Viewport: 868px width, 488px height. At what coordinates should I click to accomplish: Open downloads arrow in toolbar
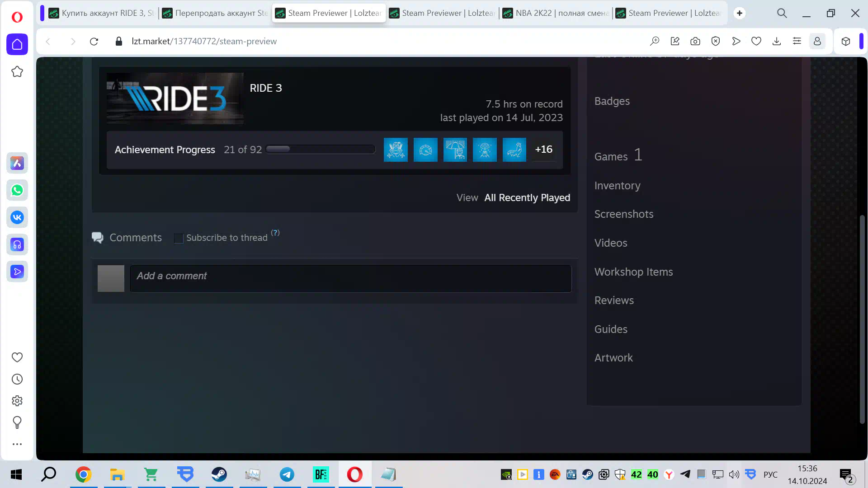click(x=777, y=42)
